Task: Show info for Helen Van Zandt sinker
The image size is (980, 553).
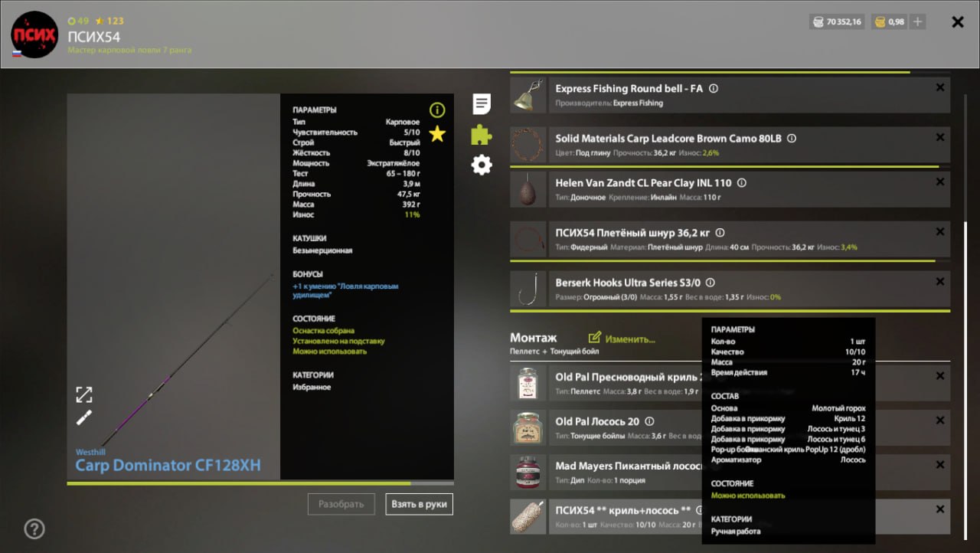Action: pyautogui.click(x=741, y=183)
